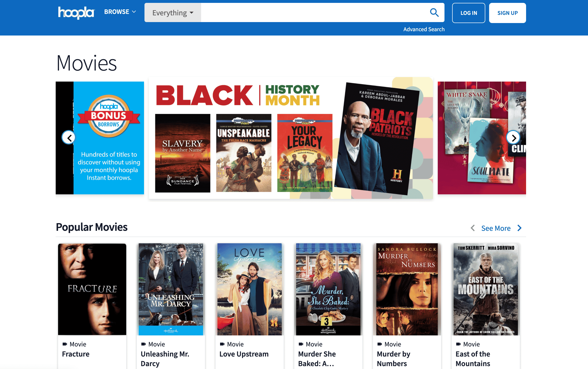Advance carousel to next banner slide
The width and height of the screenshot is (588, 369).
coord(513,138)
